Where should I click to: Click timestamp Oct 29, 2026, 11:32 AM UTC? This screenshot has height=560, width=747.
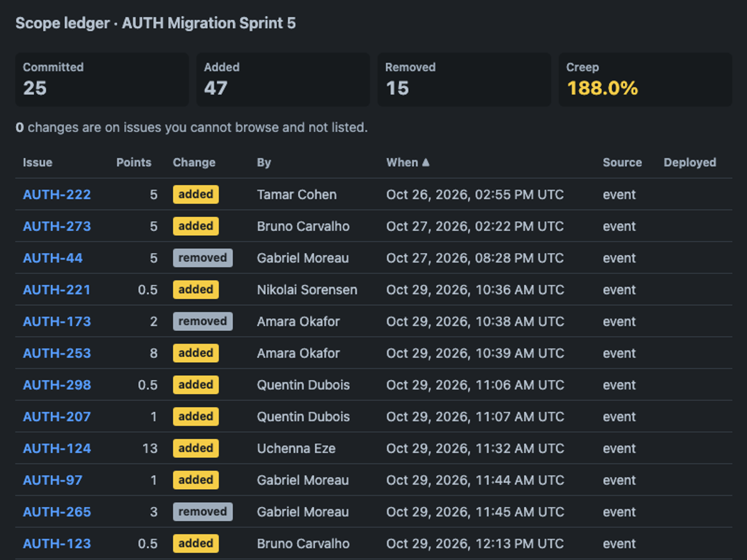click(475, 449)
